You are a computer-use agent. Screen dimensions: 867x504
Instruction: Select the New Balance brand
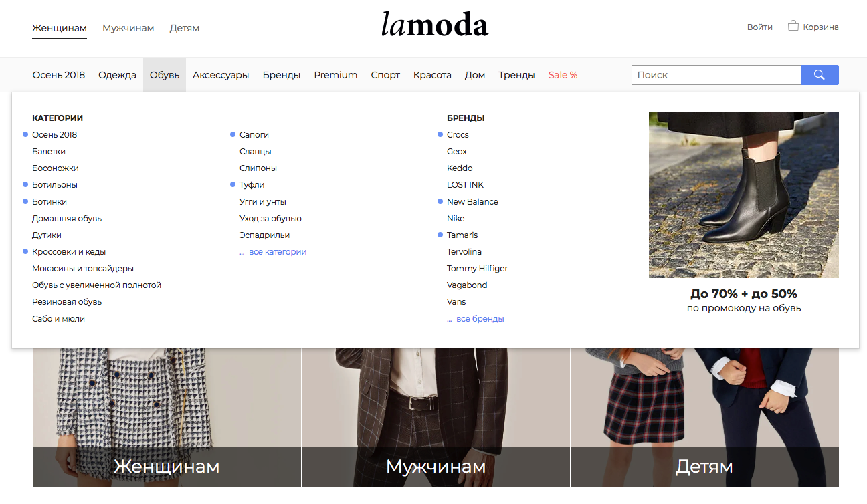472,202
